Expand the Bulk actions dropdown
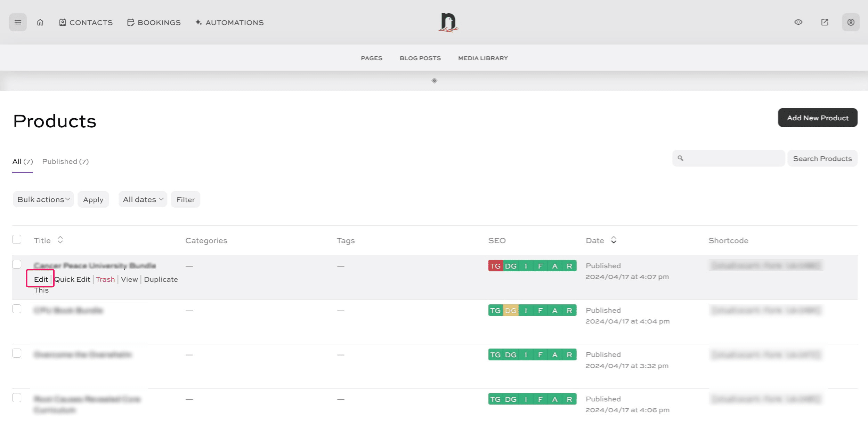868x423 pixels. click(43, 199)
